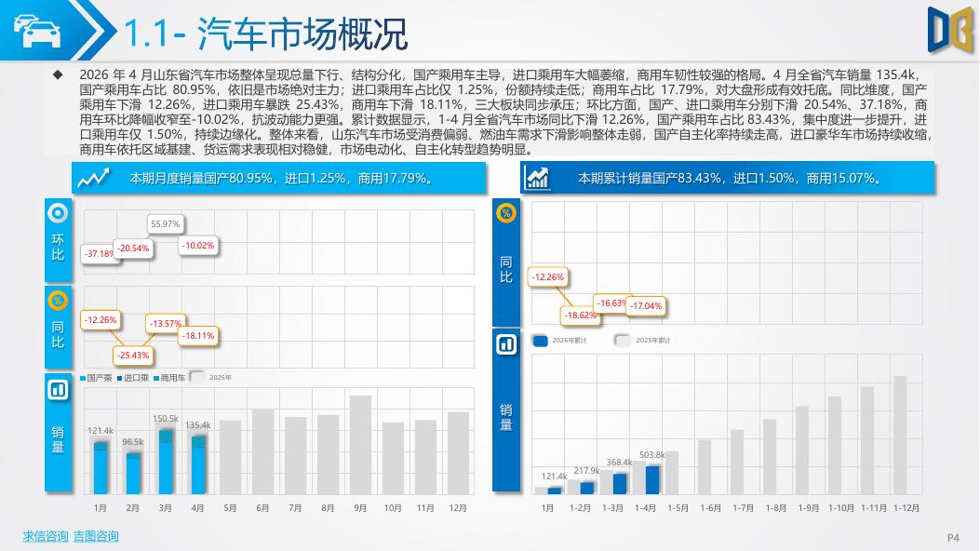Click the -18.11% data label
980x551 pixels.
(x=198, y=336)
